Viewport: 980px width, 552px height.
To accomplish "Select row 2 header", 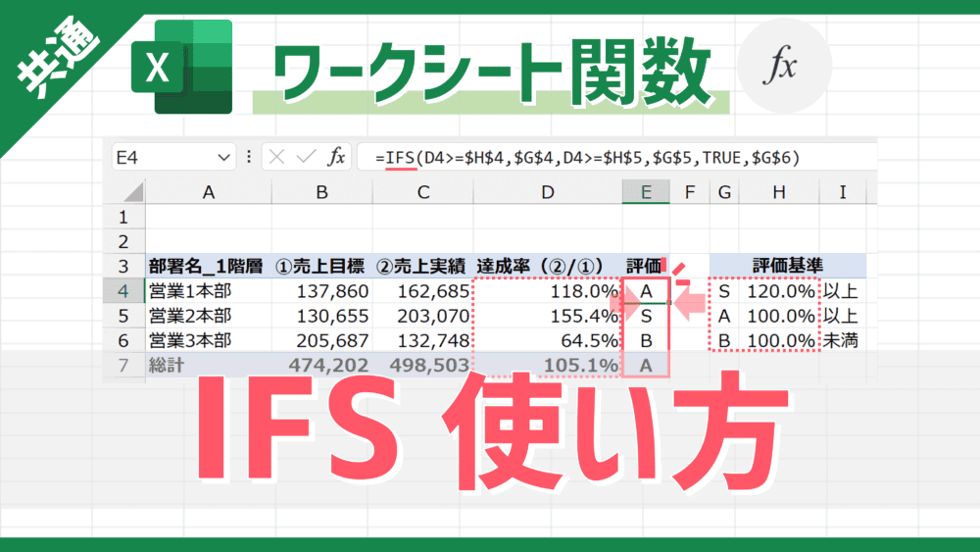I will 123,241.
